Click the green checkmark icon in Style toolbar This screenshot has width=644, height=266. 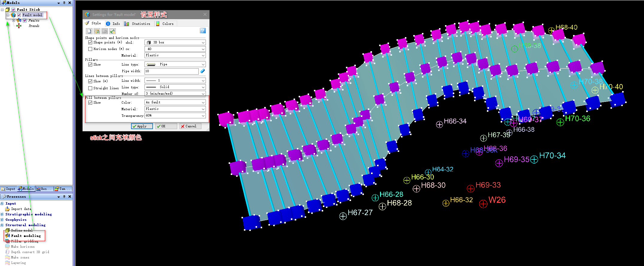112,31
